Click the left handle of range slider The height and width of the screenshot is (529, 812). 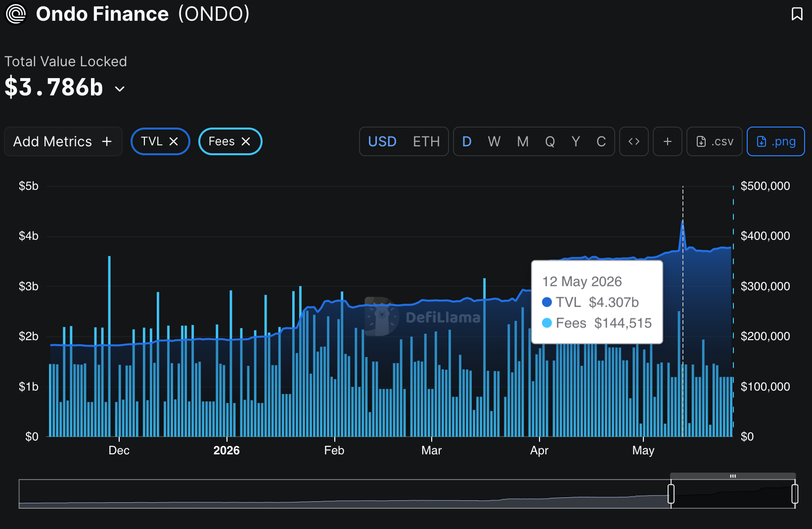point(671,494)
